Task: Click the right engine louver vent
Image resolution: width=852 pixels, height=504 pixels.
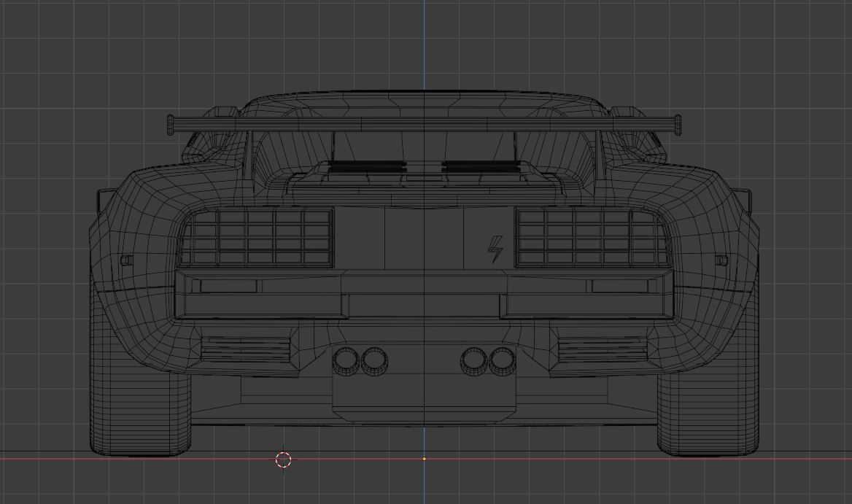Action: point(481,166)
